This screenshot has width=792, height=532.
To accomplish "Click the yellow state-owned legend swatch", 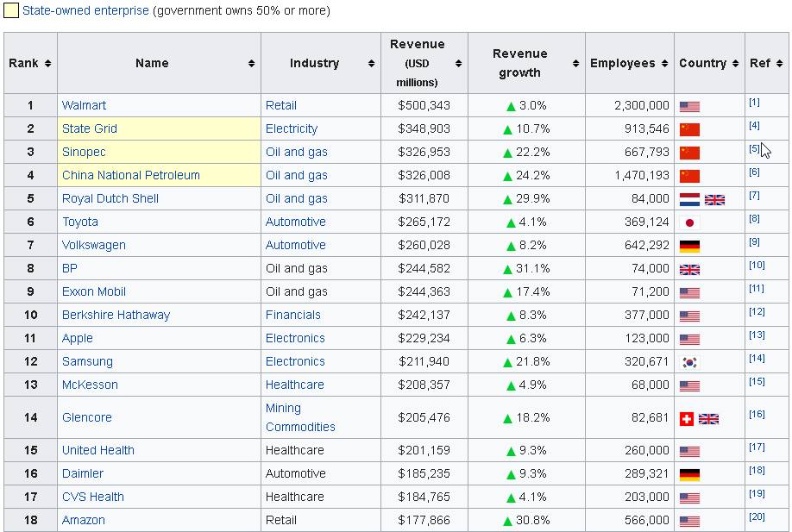I will pyautogui.click(x=11, y=11).
